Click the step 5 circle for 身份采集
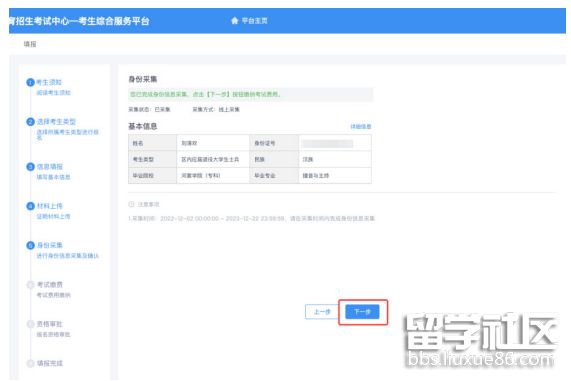Image resolution: width=571 pixels, height=381 pixels. point(30,246)
